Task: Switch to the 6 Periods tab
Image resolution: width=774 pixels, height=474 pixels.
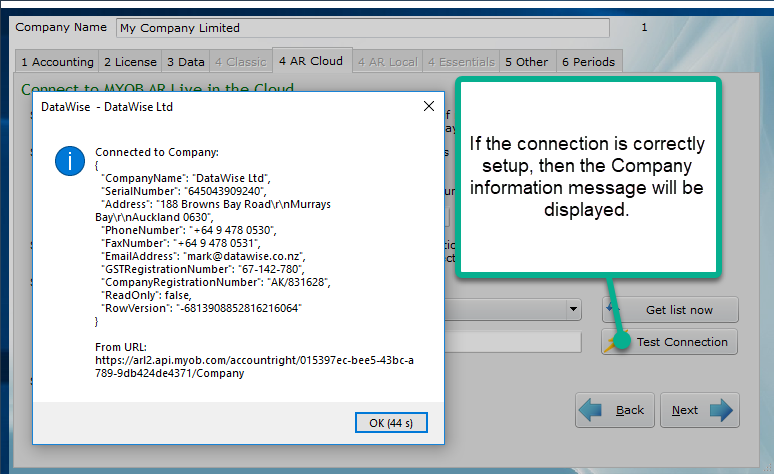Action: [589, 62]
